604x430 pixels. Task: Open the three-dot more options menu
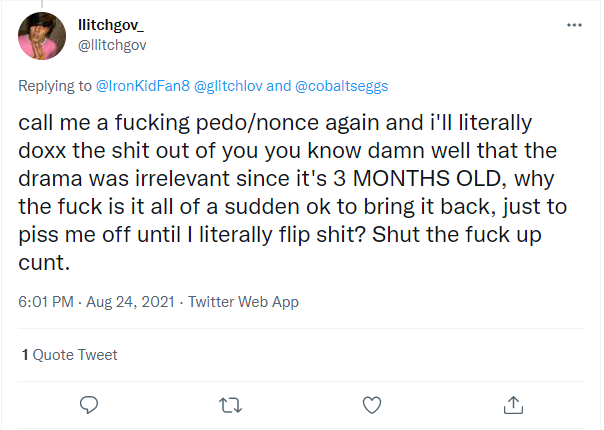click(573, 24)
